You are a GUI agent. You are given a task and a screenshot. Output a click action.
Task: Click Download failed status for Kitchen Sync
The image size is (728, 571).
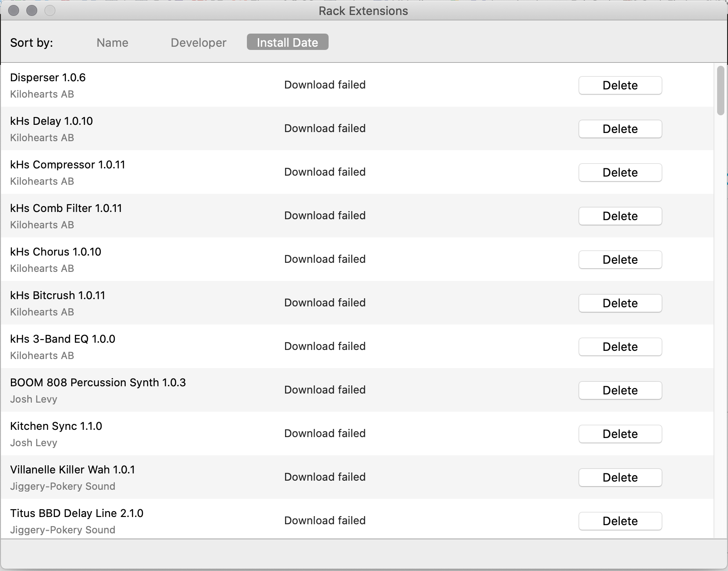tap(325, 433)
